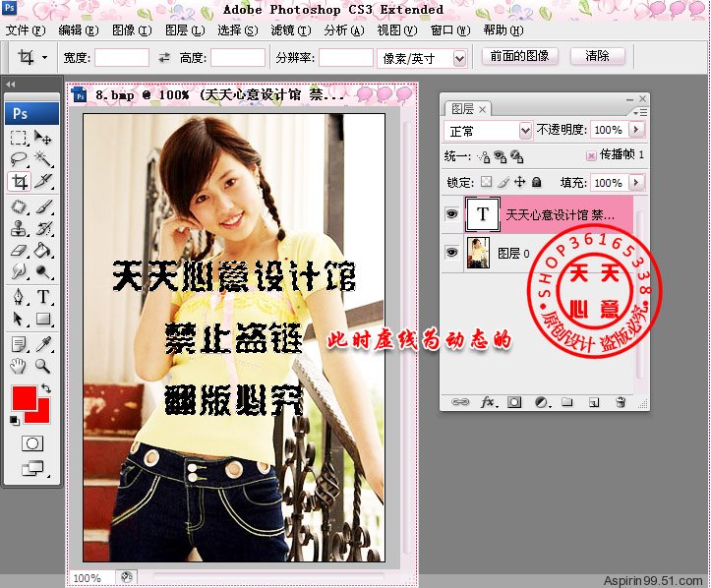Delete layer with trash icon

(x=621, y=402)
